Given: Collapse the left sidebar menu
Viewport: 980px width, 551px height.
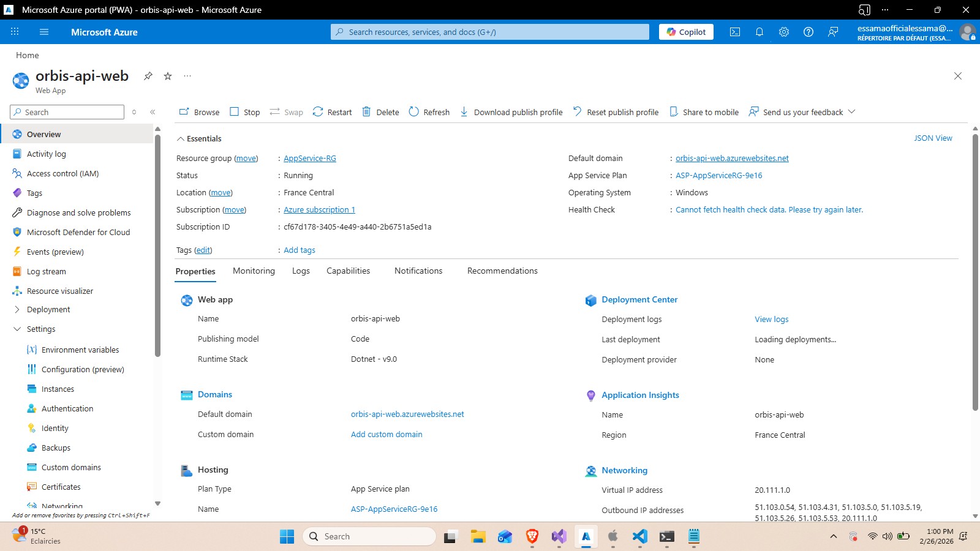Looking at the screenshot, I should [153, 112].
